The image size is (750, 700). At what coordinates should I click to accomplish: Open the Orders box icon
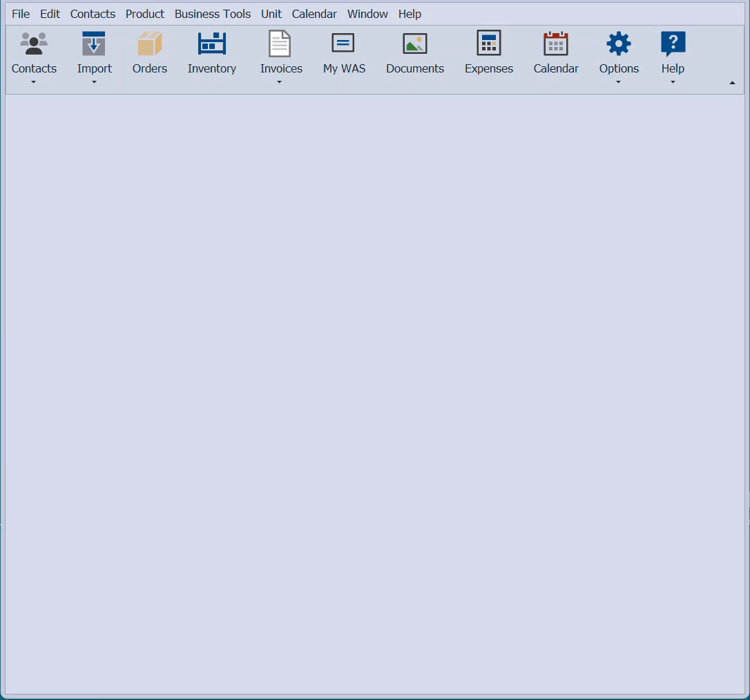pos(150,43)
